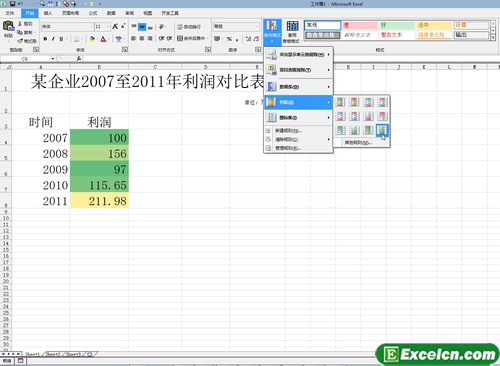Image resolution: width=500 pixels, height=366 pixels.
Task: Click the insert function fx icon
Action: pos(79,59)
